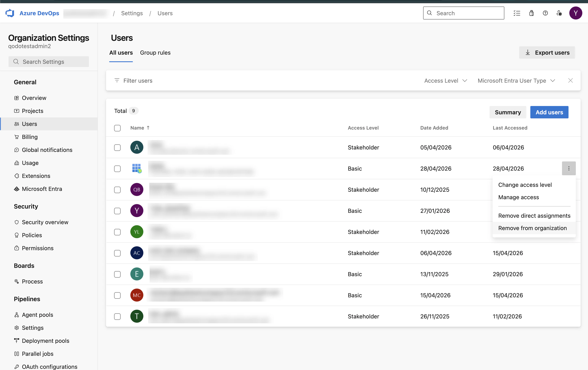Click the Usage chart icon
The height and width of the screenshot is (370, 588).
point(17,163)
